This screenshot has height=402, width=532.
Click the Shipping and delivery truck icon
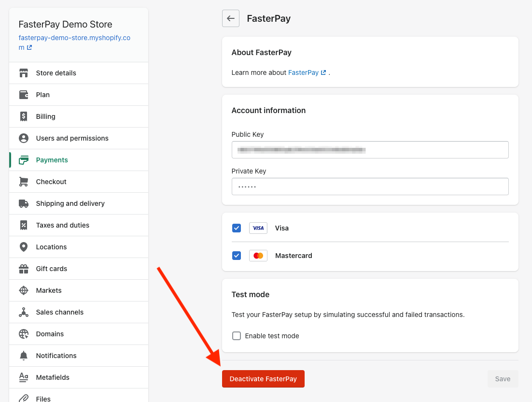pyautogui.click(x=23, y=203)
